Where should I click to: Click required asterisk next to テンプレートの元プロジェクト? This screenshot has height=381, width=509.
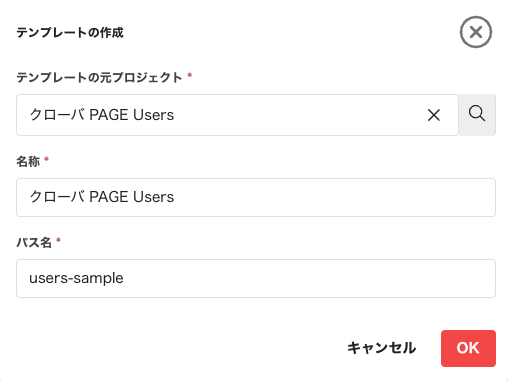(x=189, y=75)
